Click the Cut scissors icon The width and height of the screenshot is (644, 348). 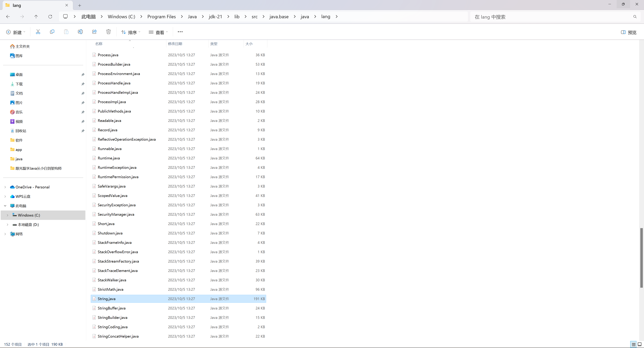pyautogui.click(x=38, y=32)
